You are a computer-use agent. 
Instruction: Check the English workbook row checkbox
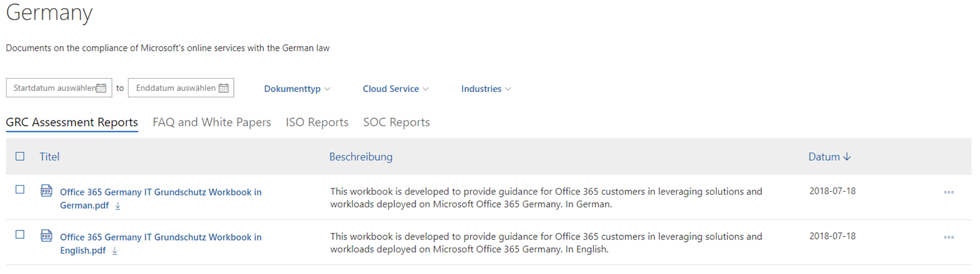[x=20, y=235]
